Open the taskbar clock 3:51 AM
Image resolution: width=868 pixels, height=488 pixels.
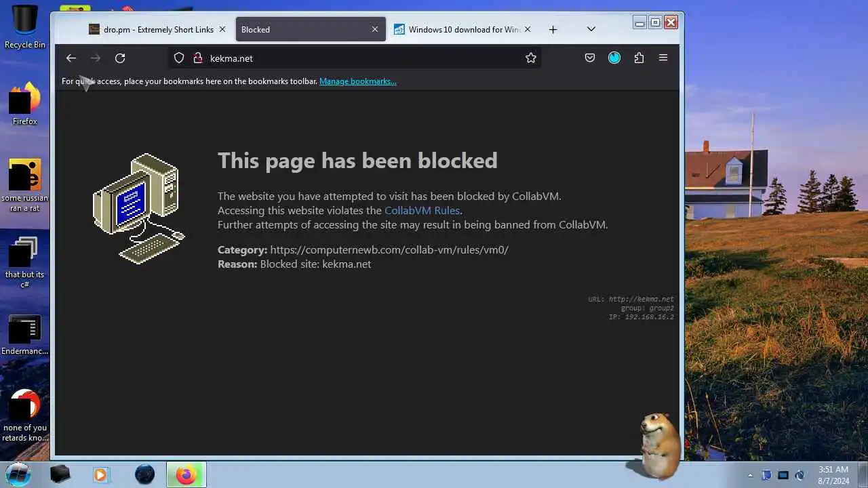833,474
